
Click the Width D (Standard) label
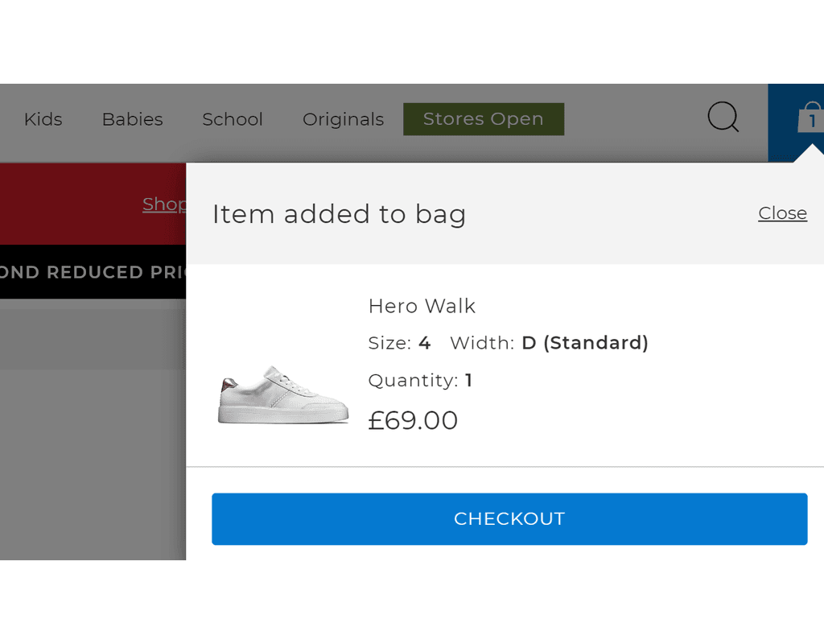coord(549,343)
